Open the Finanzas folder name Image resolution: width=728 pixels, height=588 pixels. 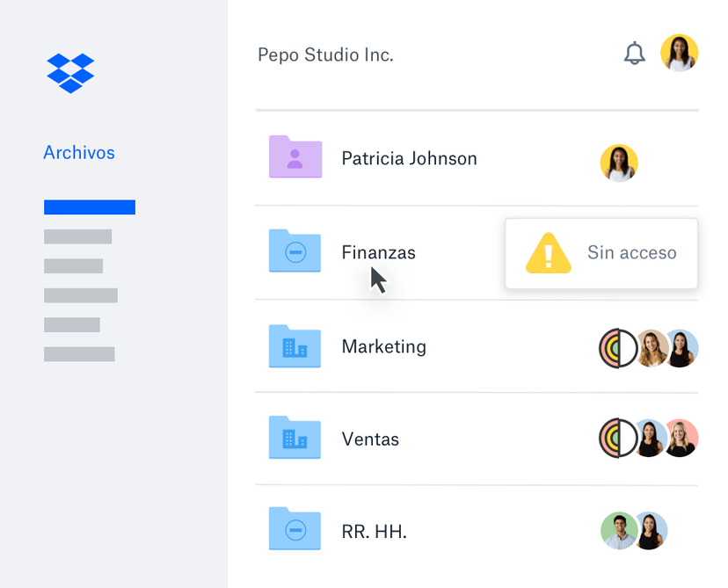[x=378, y=253]
